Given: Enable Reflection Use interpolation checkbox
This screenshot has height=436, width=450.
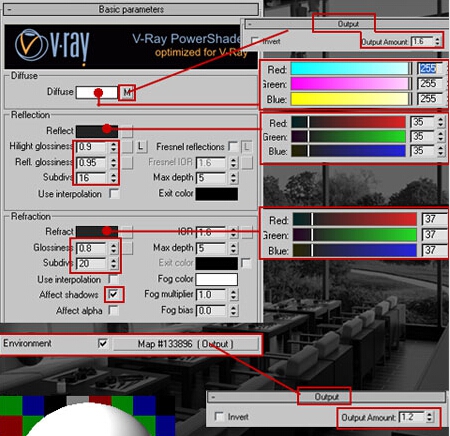Looking at the screenshot, I should 114,193.
